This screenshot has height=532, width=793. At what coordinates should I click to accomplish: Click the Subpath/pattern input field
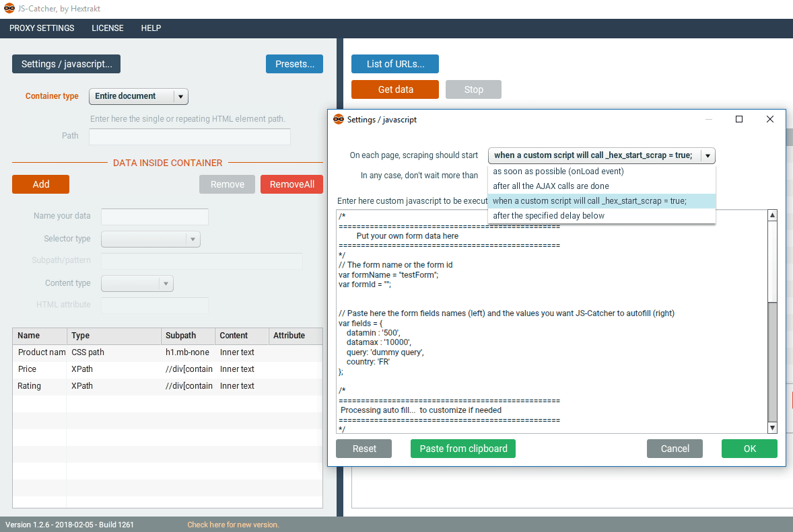tap(202, 261)
